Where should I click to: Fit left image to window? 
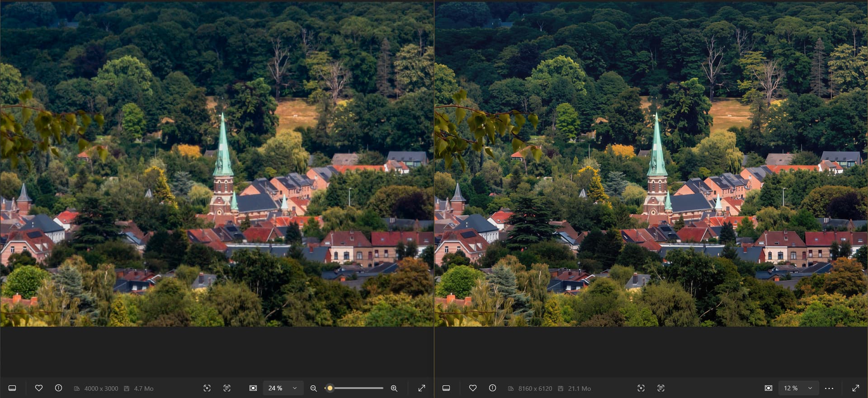(x=253, y=388)
